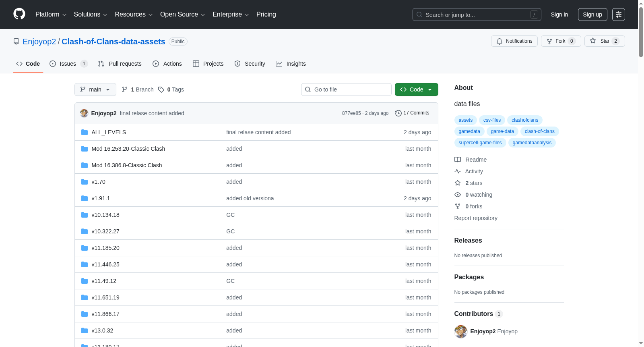Screen dimensions: 644x347
Task: Switch to the Security tab
Action: 250,64
